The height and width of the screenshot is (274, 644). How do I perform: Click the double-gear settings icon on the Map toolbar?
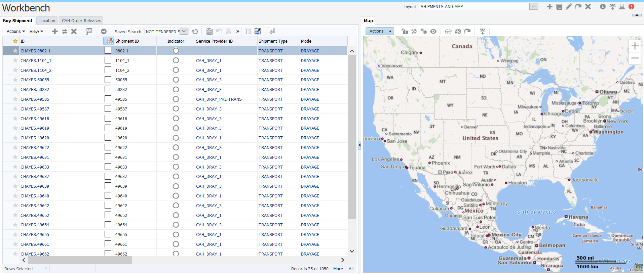click(x=424, y=31)
